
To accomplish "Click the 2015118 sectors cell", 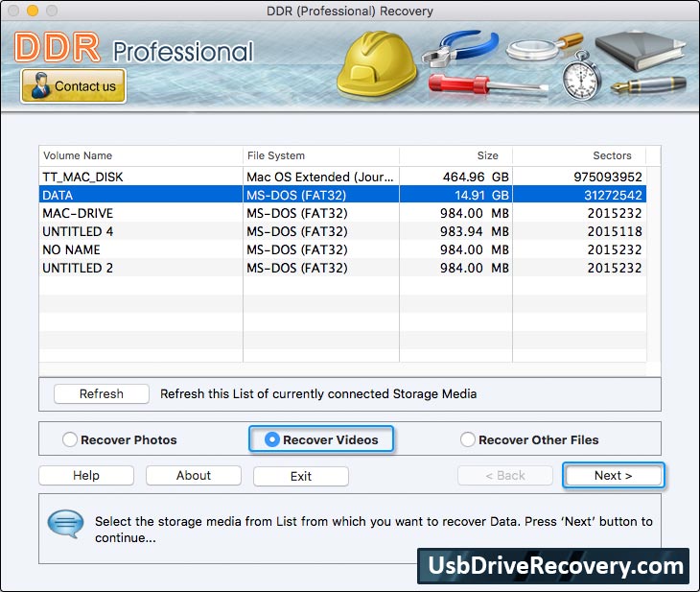I will [579, 231].
